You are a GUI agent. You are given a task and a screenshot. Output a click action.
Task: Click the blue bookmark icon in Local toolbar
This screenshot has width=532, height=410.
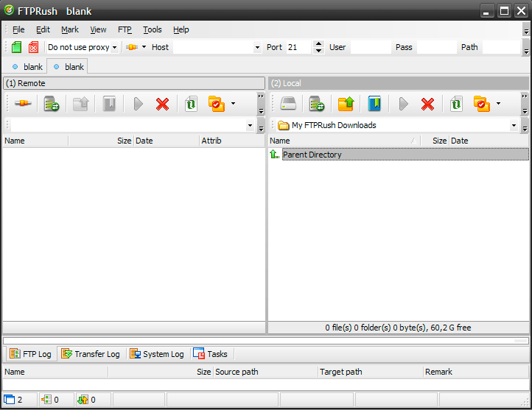tap(374, 104)
